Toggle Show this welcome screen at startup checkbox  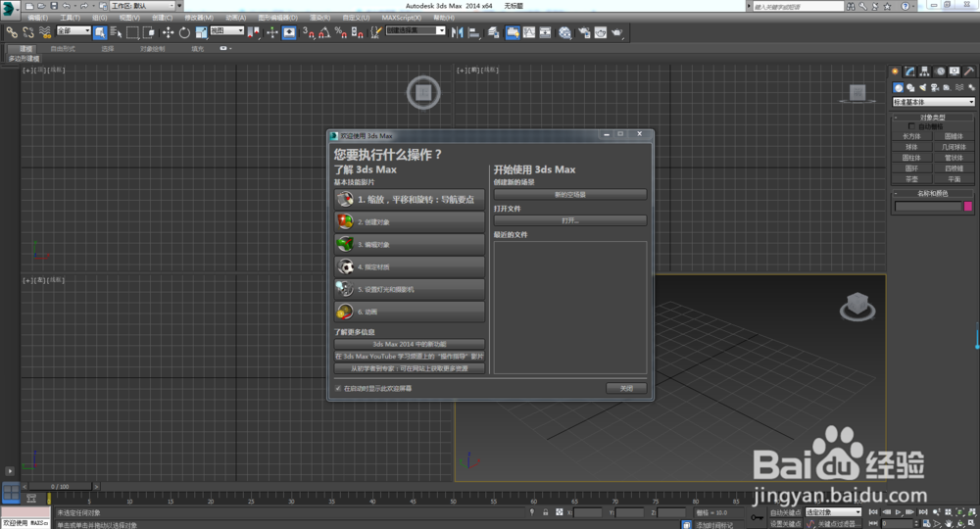[338, 389]
